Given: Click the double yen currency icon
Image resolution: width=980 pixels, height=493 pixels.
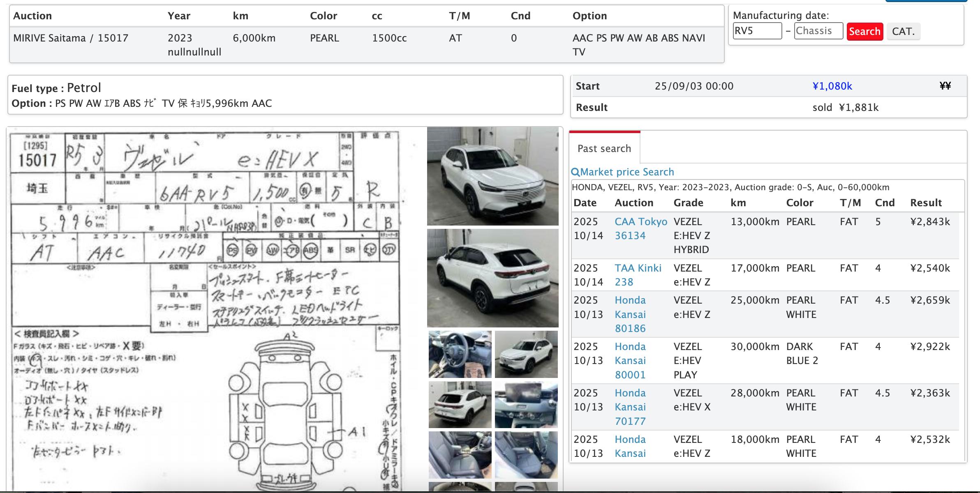Looking at the screenshot, I should pos(945,86).
